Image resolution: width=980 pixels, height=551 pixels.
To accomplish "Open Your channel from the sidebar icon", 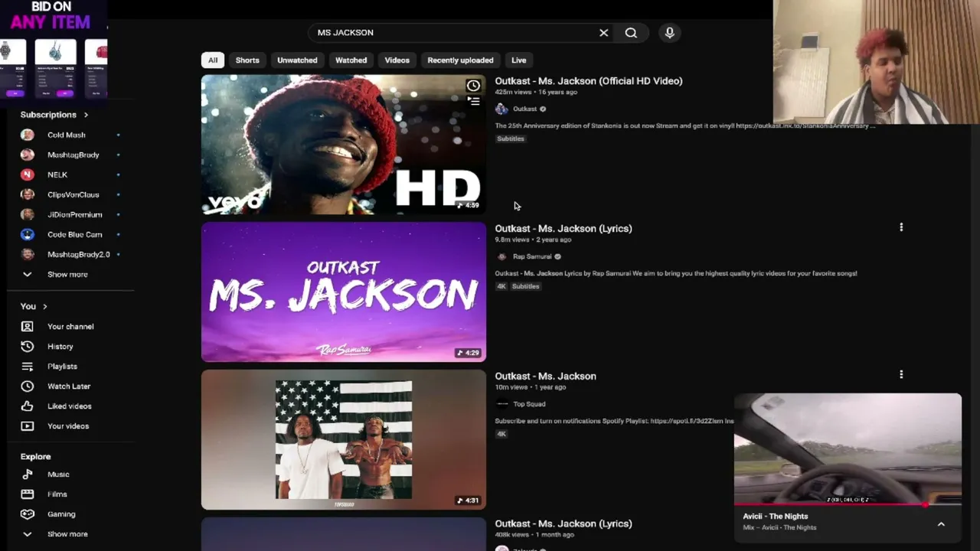I will [x=28, y=327].
